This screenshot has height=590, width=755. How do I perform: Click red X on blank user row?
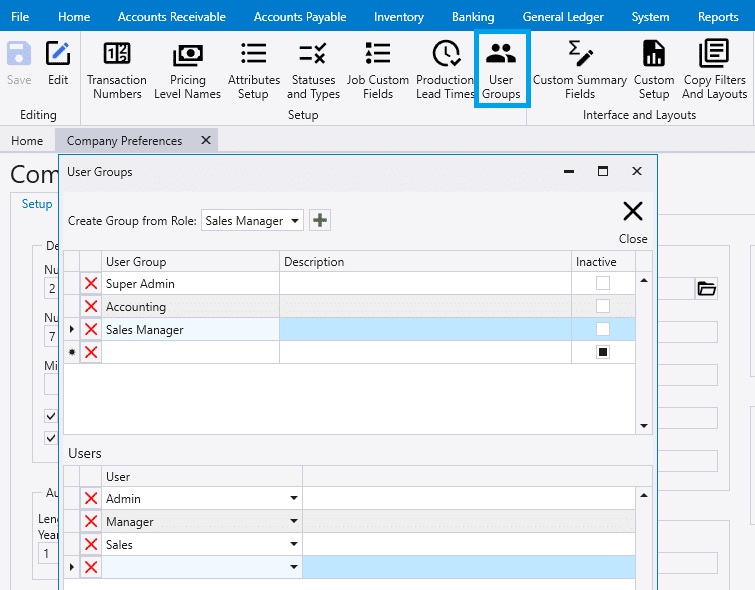point(91,567)
